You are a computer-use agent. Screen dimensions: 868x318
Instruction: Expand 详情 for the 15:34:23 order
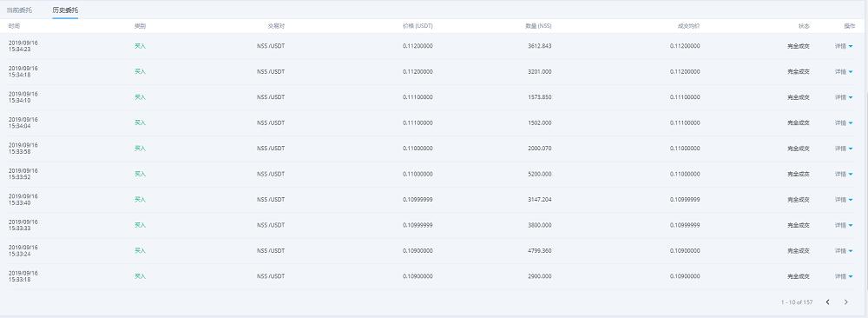(x=844, y=46)
